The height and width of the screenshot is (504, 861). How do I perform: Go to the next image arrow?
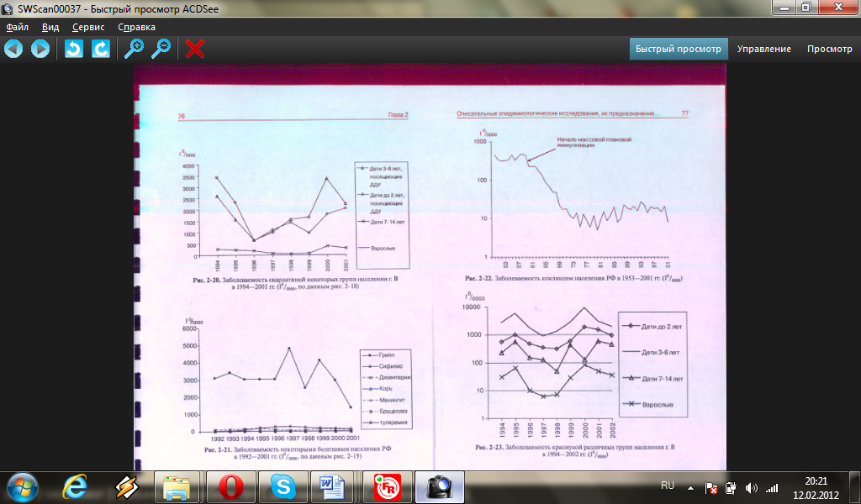[40, 49]
